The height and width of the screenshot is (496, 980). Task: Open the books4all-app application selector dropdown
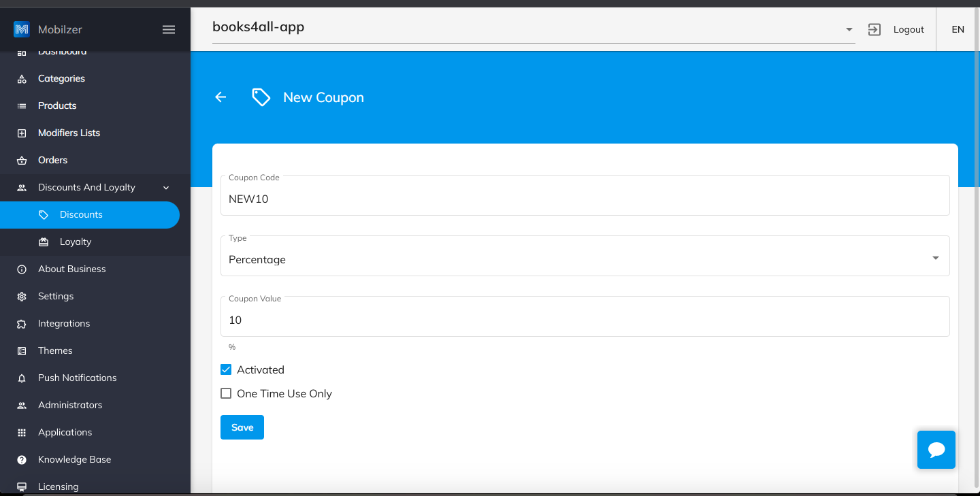click(534, 29)
